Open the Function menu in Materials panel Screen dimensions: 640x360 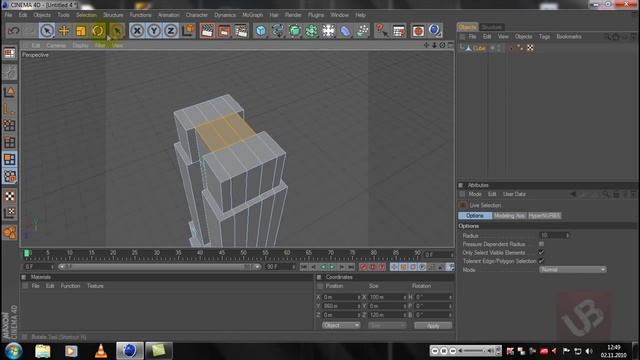pyautogui.click(x=70, y=286)
